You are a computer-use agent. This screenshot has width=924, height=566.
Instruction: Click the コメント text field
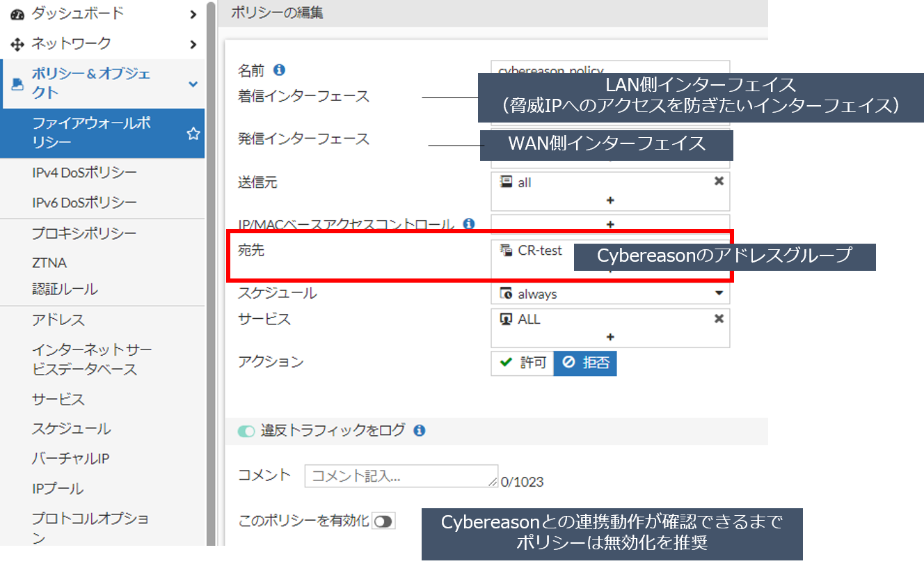click(402, 476)
